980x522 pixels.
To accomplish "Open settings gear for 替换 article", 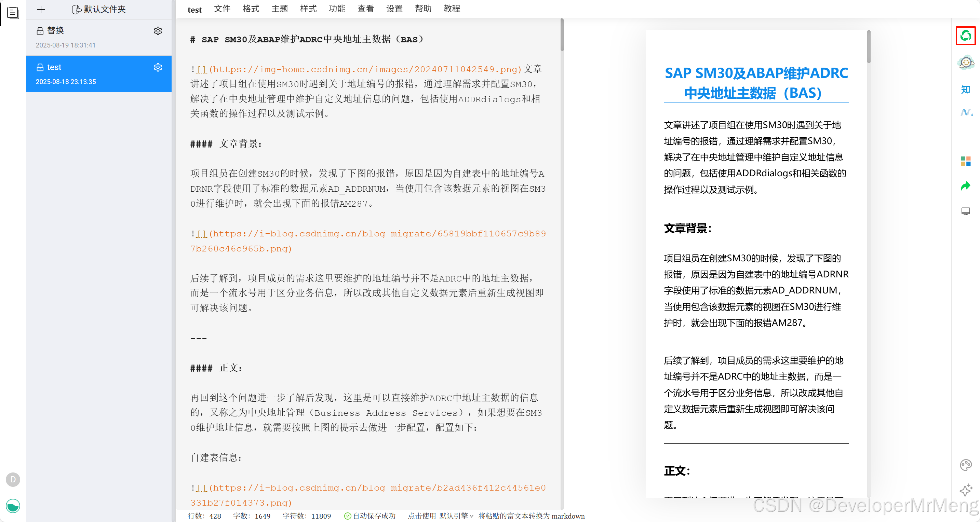I will click(158, 31).
